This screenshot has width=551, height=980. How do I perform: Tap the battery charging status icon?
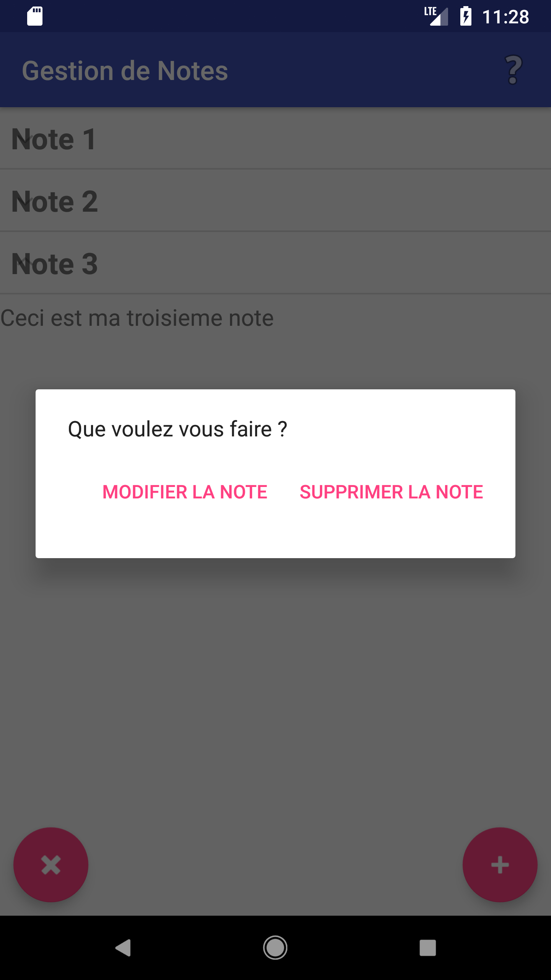[466, 16]
